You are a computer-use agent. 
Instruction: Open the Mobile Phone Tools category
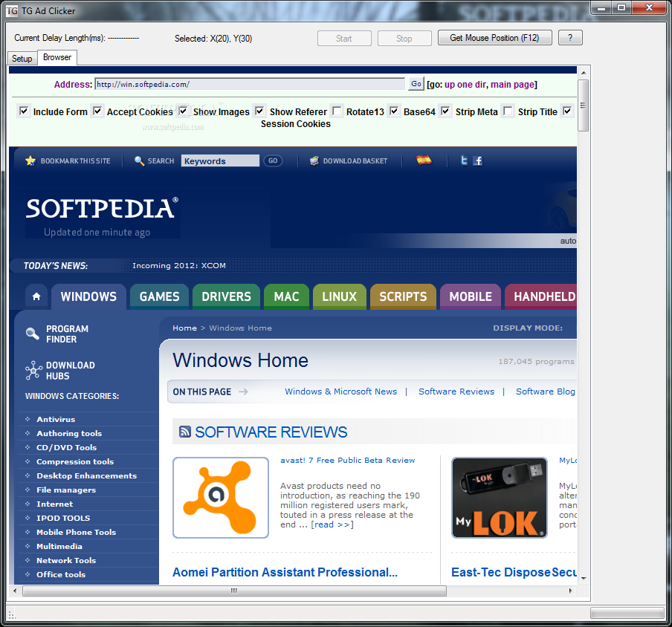point(77,532)
